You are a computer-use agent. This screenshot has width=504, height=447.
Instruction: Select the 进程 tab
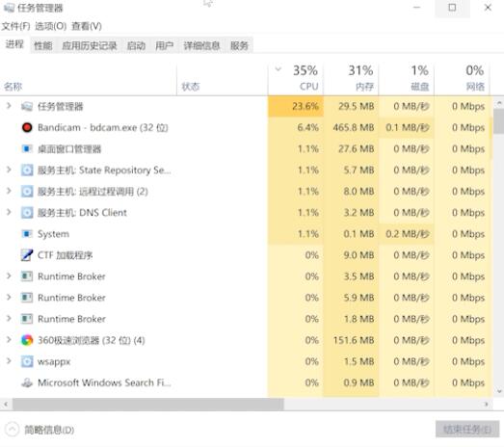click(x=14, y=44)
